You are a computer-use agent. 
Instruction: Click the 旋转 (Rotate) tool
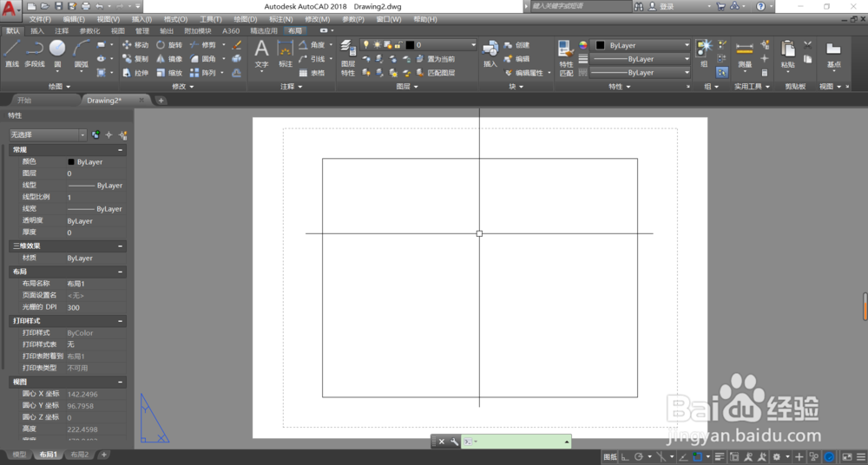click(x=169, y=45)
